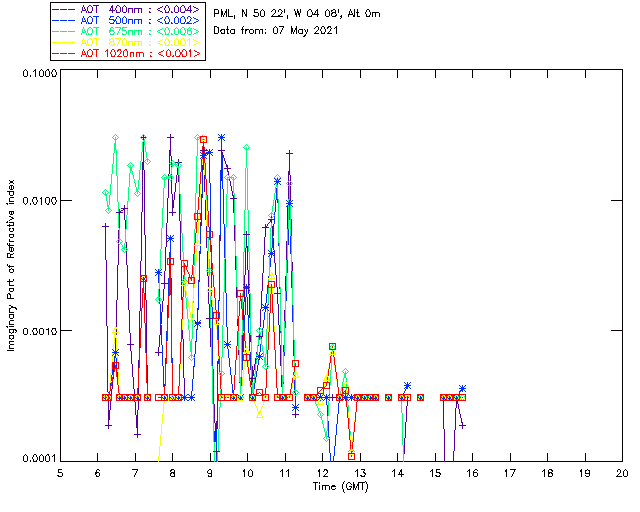
Task: Click the blue asterisk marker at the 500nm peak after 9 GMT
Action: [222, 138]
